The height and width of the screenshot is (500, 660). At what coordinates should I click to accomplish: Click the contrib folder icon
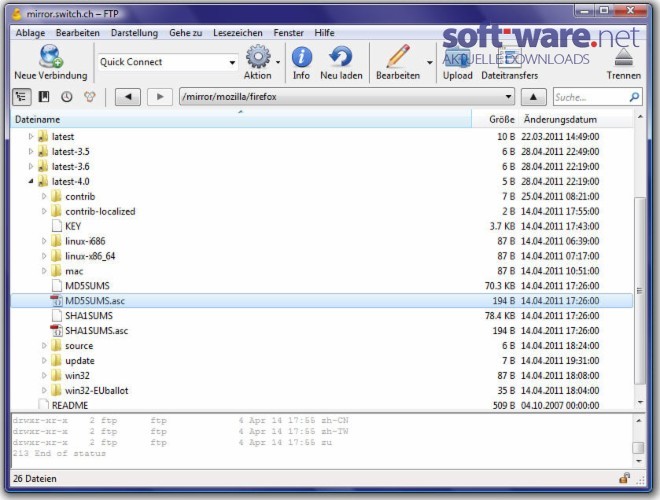[56, 196]
